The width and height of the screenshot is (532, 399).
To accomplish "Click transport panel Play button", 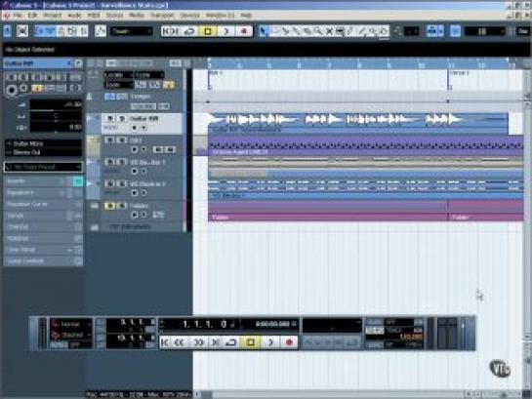I will point(270,342).
